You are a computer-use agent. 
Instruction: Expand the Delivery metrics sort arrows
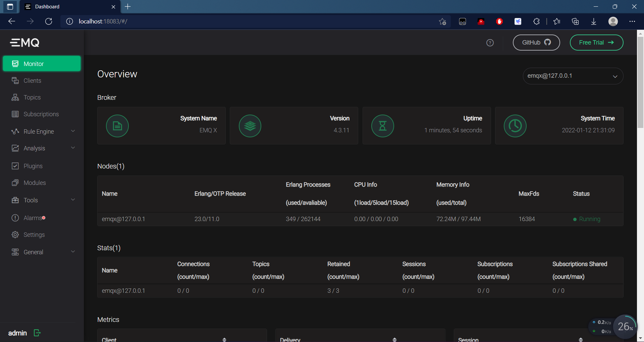[x=395, y=339]
